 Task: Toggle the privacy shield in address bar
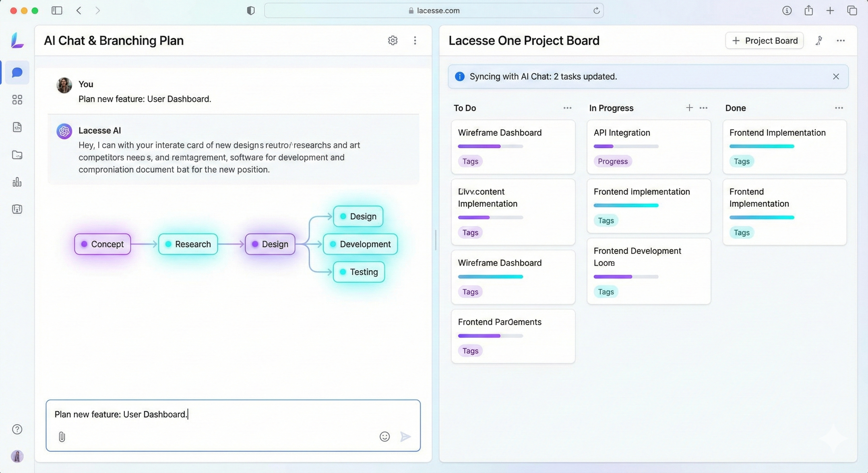(x=250, y=10)
